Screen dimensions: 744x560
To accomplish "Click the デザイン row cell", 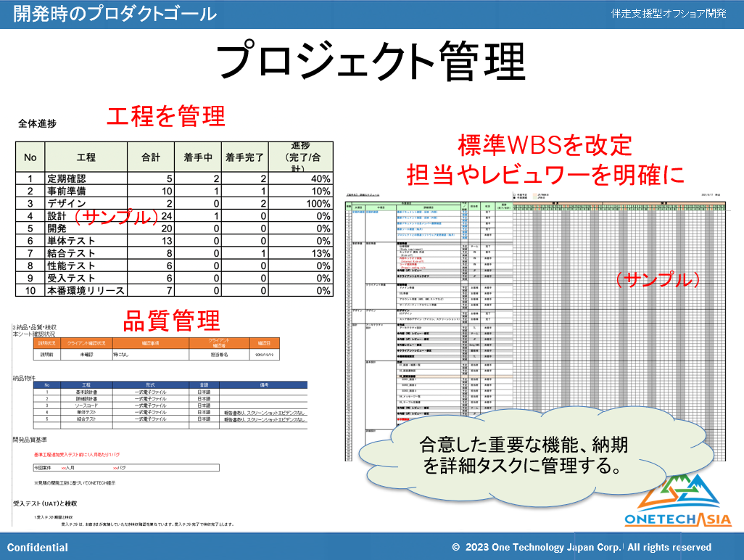I will (86, 203).
